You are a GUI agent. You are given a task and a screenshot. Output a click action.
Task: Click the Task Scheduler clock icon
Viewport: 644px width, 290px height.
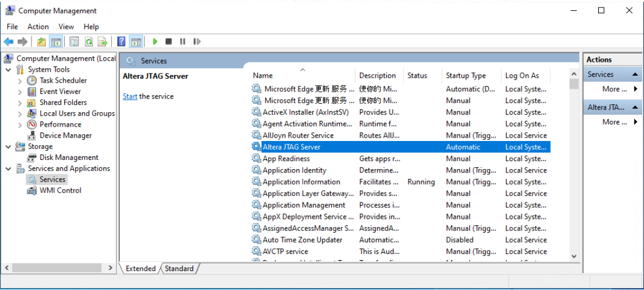coord(32,80)
